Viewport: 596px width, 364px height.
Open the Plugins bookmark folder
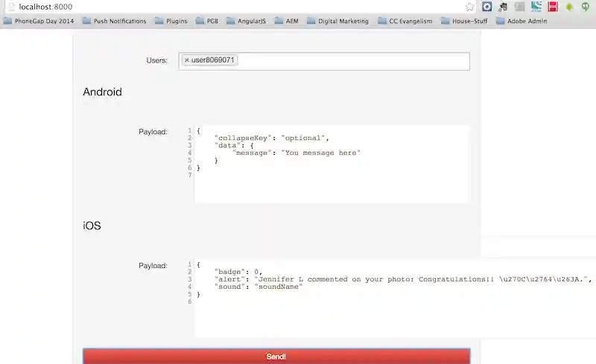click(171, 21)
